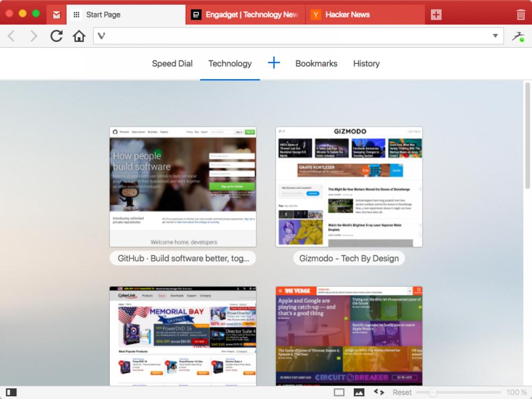Click Reset to restore default zoom
Viewport: 532px width, 399px height.
point(402,392)
